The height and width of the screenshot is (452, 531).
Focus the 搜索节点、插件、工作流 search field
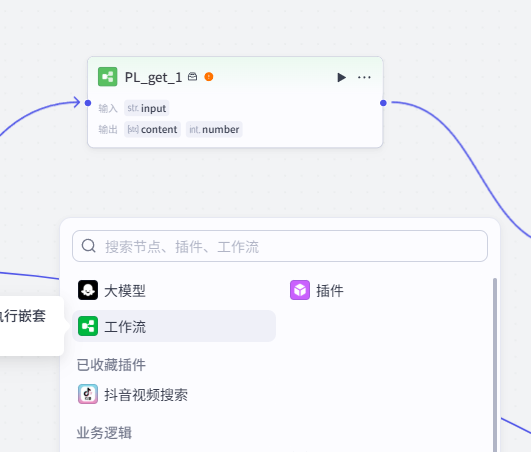(x=280, y=246)
